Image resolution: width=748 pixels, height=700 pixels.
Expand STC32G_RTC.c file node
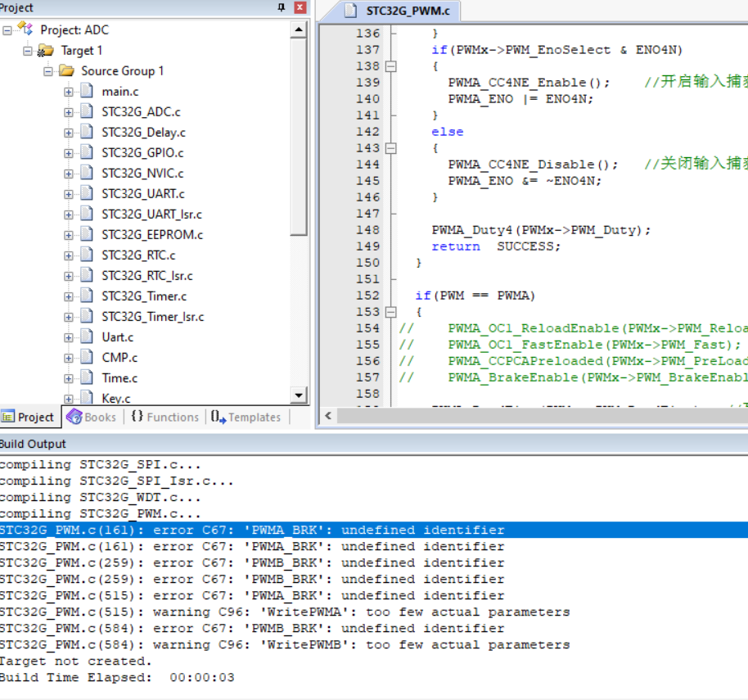(69, 256)
